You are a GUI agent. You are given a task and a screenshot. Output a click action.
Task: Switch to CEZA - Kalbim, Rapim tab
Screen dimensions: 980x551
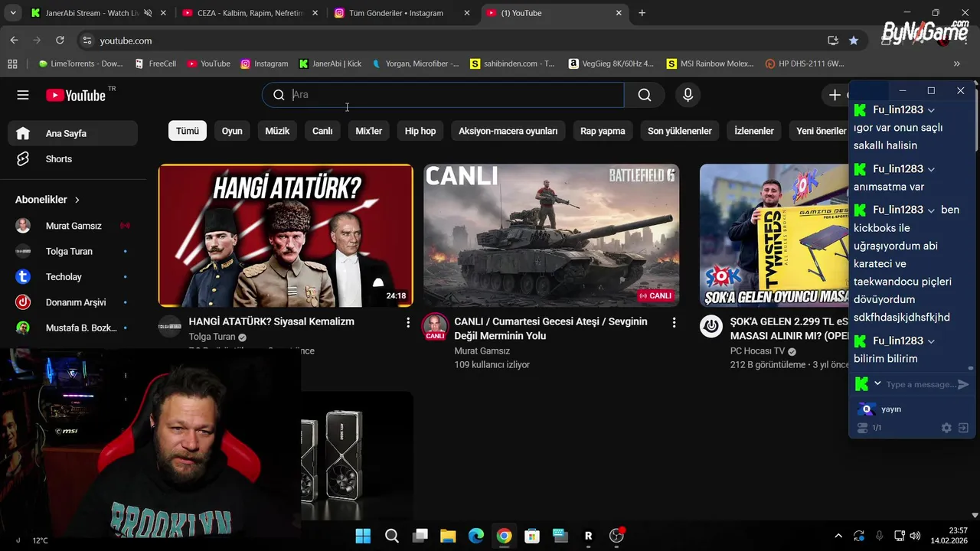250,13
